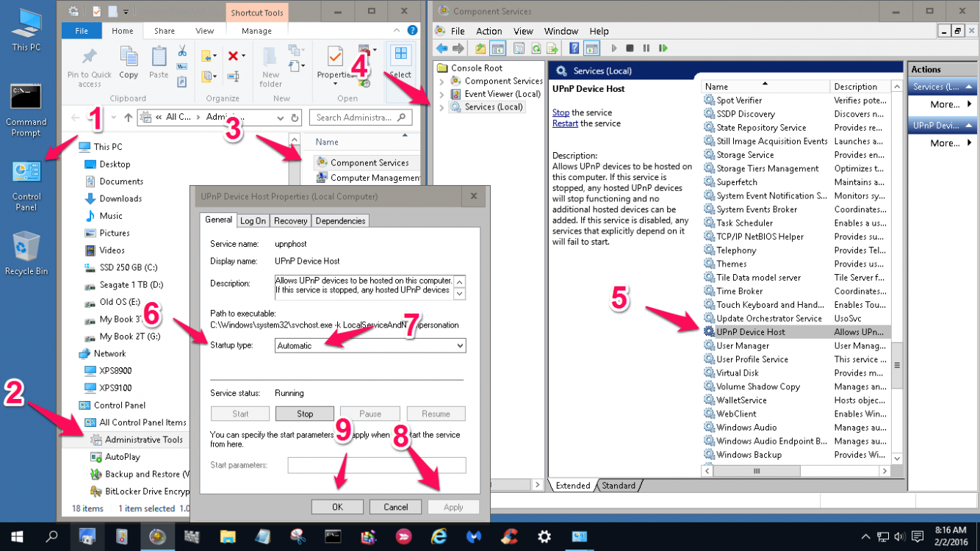
Task: Click refresh icon in Explorer address bar
Action: (x=295, y=118)
